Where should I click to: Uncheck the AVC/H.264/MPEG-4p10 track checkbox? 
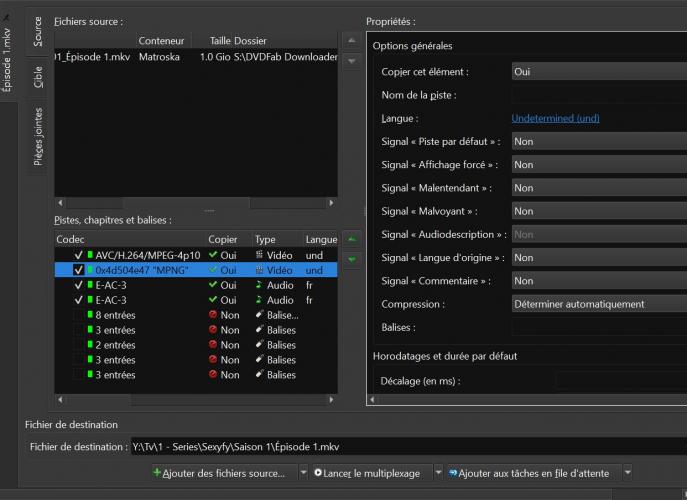[79, 255]
